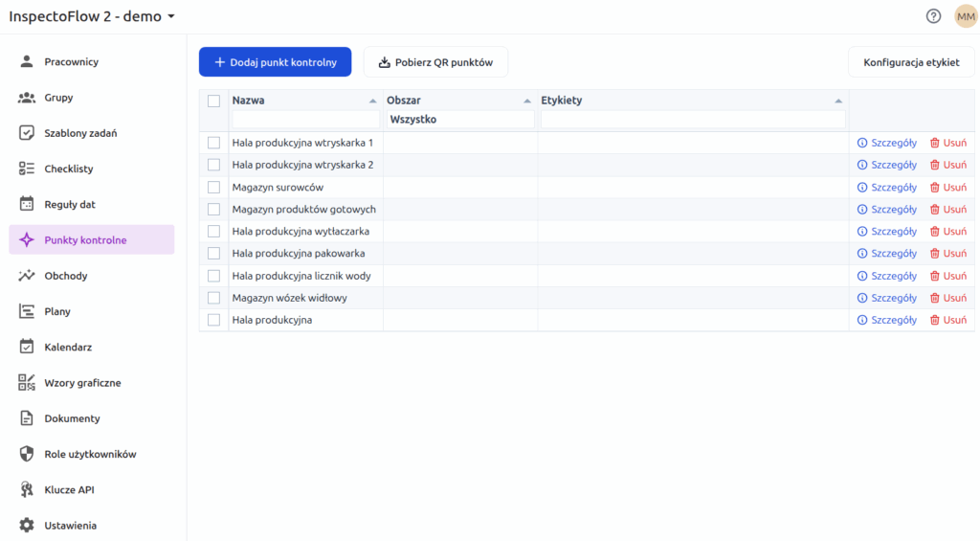Open help via question mark icon
This screenshot has height=541, width=980.
933,16
